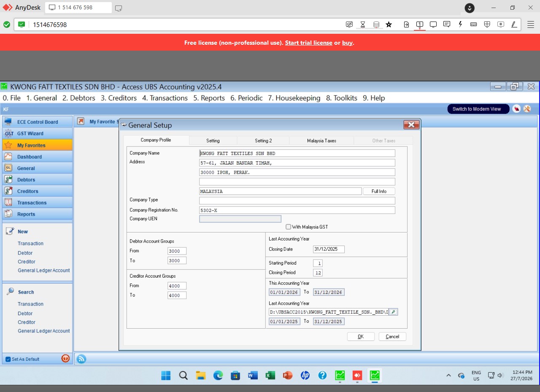Image resolution: width=540 pixels, height=392 pixels.
Task: Click the Company Type input field
Action: click(x=297, y=200)
